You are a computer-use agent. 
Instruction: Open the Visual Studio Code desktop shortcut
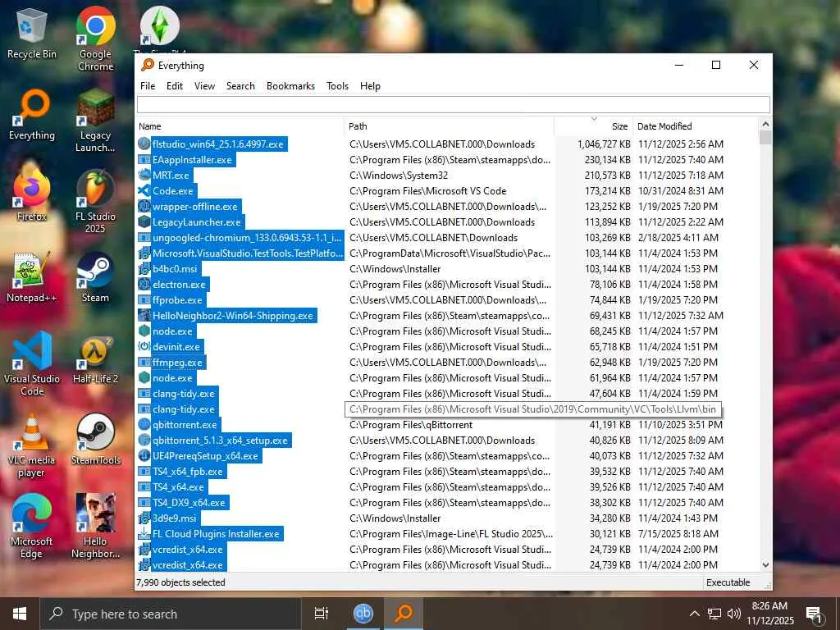coord(32,364)
